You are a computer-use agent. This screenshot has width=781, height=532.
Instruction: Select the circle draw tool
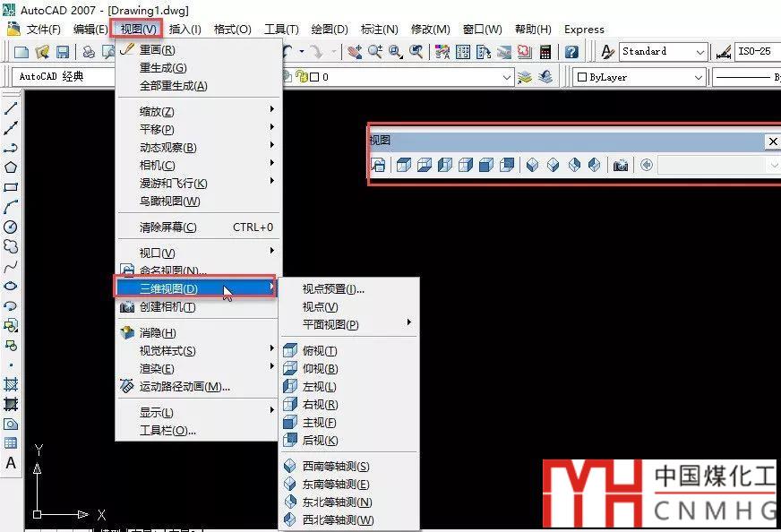11,227
